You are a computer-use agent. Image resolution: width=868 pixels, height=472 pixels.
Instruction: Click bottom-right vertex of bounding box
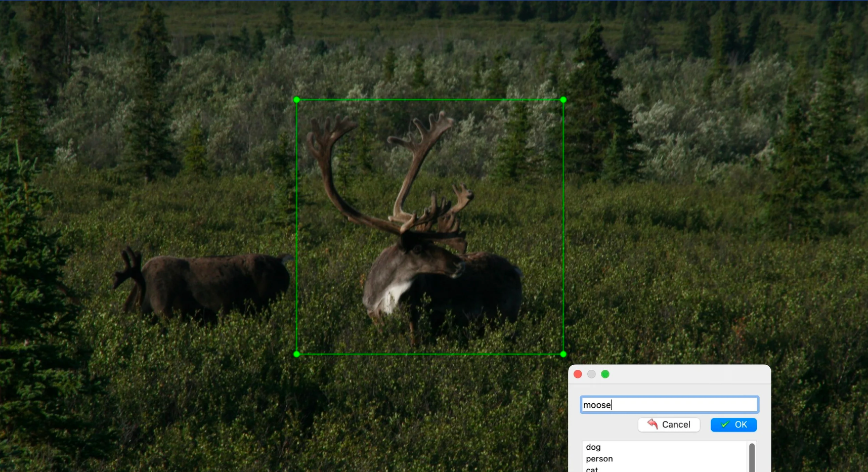563,354
